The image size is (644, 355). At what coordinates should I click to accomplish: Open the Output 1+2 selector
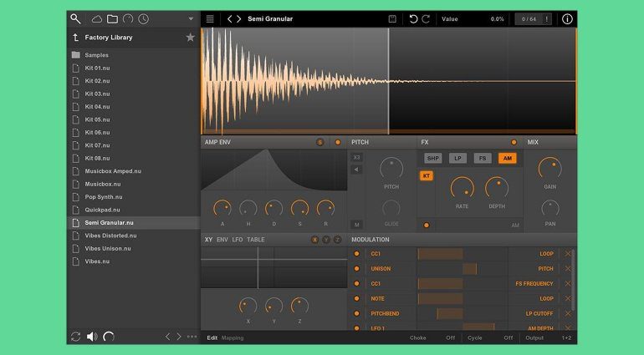tap(566, 337)
